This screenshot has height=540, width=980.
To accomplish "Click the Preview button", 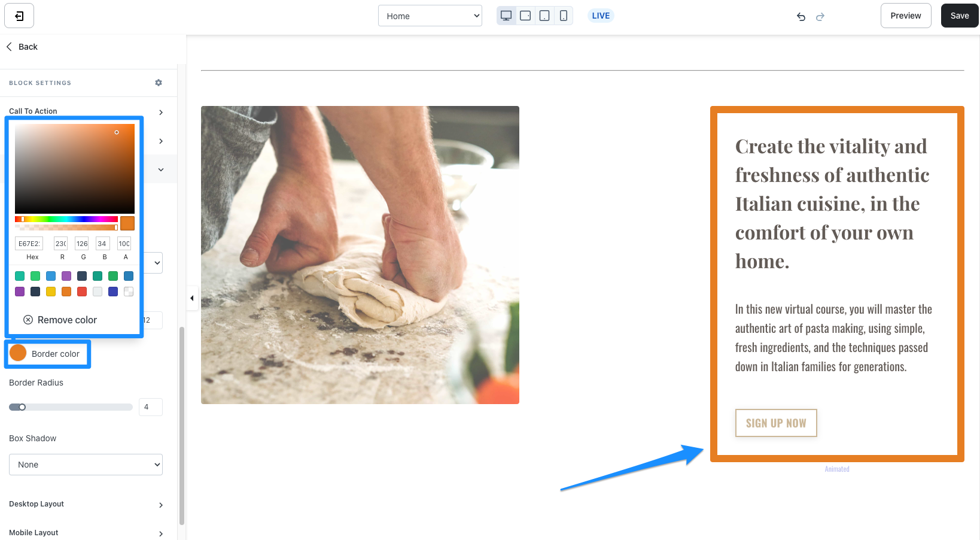I will pyautogui.click(x=905, y=16).
